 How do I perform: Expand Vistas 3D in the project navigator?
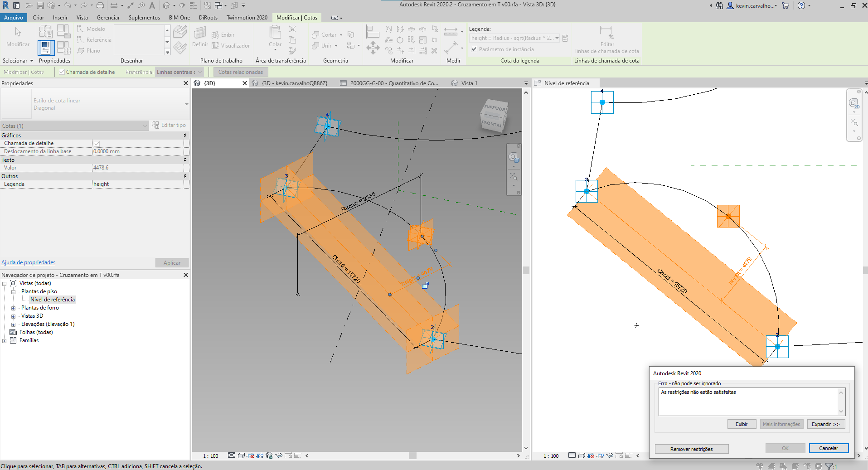click(13, 315)
